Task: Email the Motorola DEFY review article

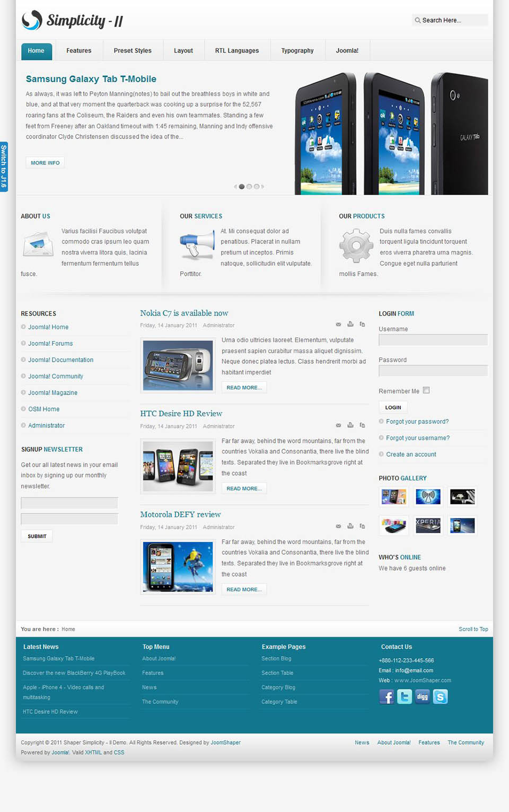Action: tap(338, 526)
